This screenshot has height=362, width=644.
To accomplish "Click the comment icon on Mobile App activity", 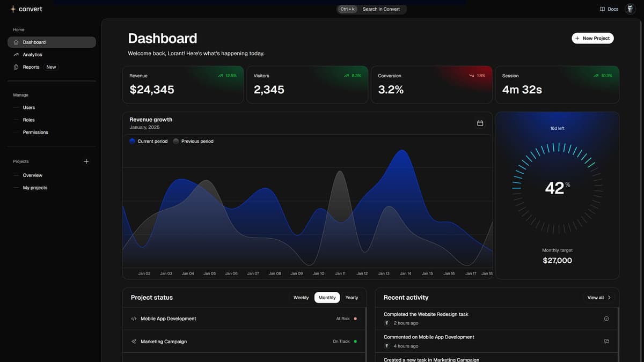I will coord(606,341).
